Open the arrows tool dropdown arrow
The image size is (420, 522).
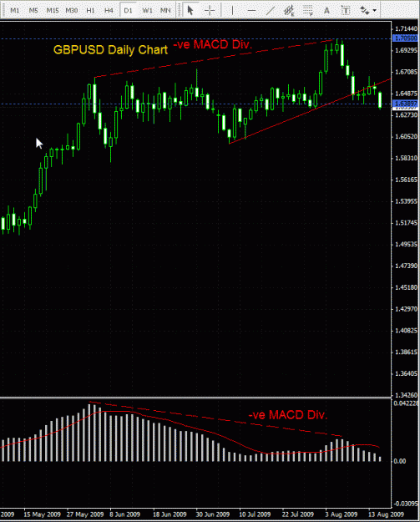375,11
